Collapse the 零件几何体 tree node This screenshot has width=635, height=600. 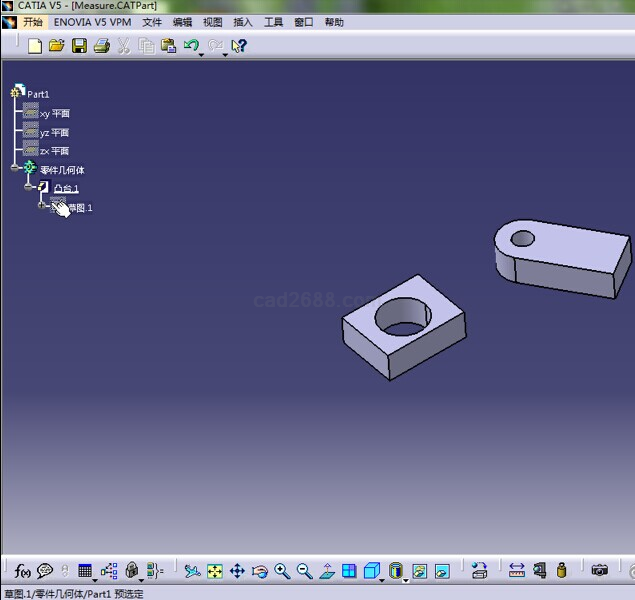click(15, 169)
